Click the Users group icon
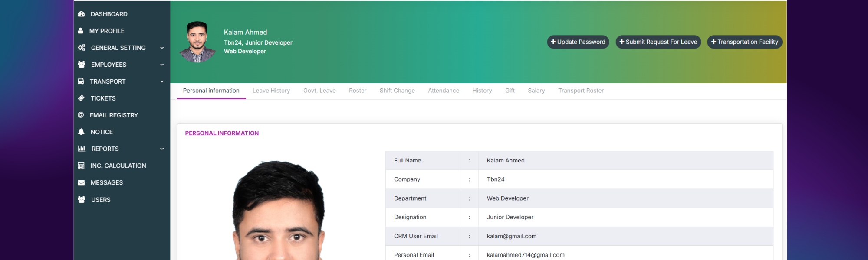868x260 pixels. coord(81,200)
